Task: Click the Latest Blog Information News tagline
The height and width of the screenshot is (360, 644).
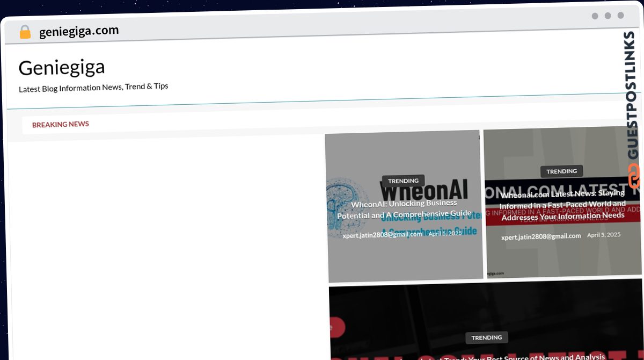Action: click(93, 87)
